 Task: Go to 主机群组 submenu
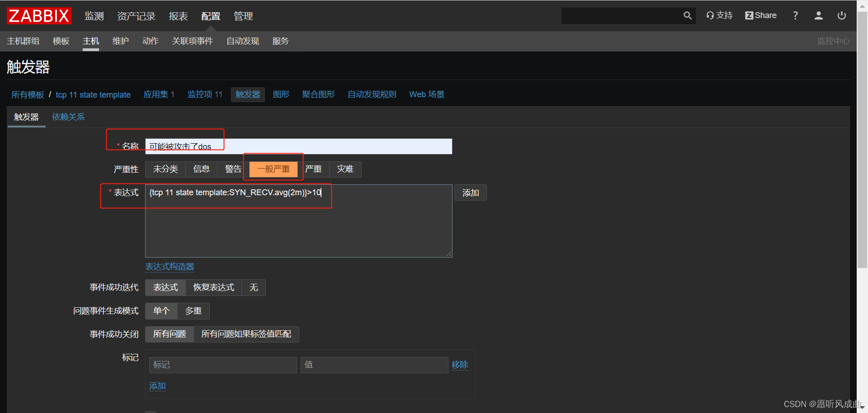pos(23,41)
